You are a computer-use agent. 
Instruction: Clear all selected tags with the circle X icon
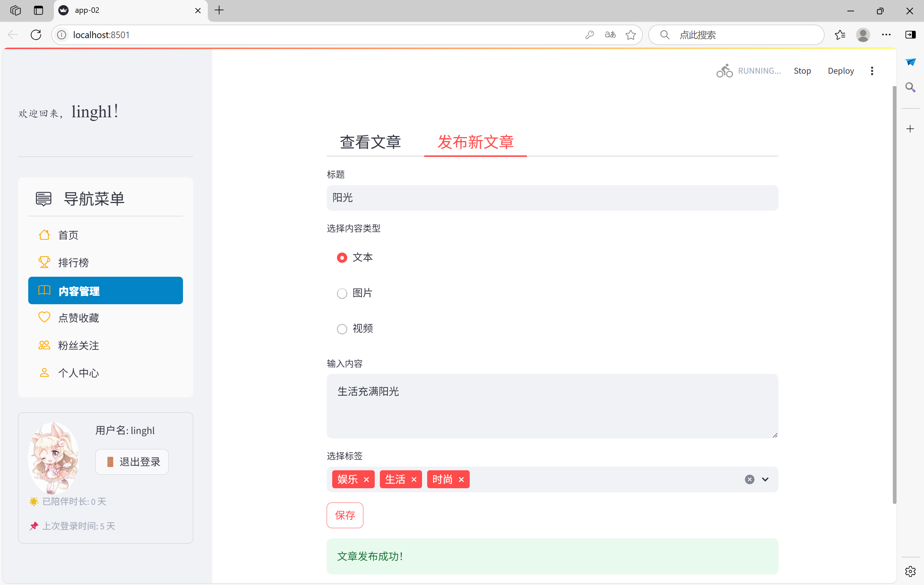[x=749, y=479]
